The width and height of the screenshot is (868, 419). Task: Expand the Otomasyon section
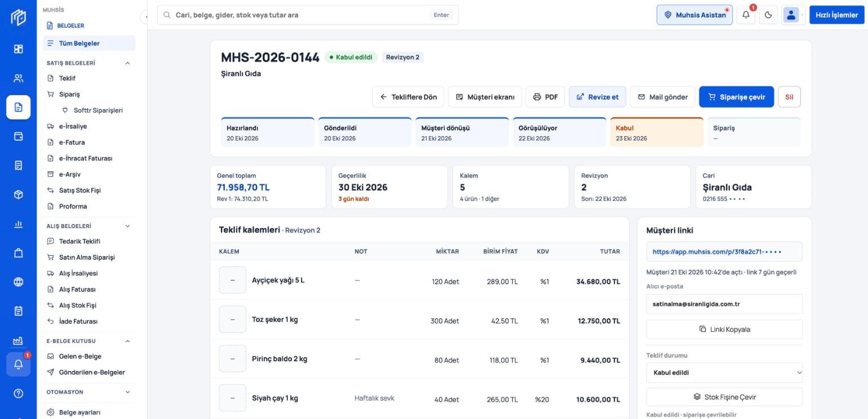[x=127, y=392]
